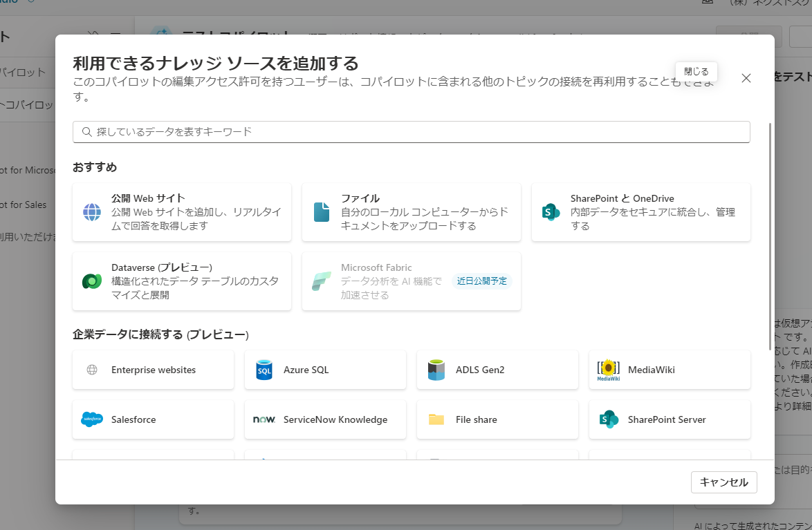
Task: Click the dialog title 利用できるナレッジ ソースを追加する
Action: pos(215,63)
